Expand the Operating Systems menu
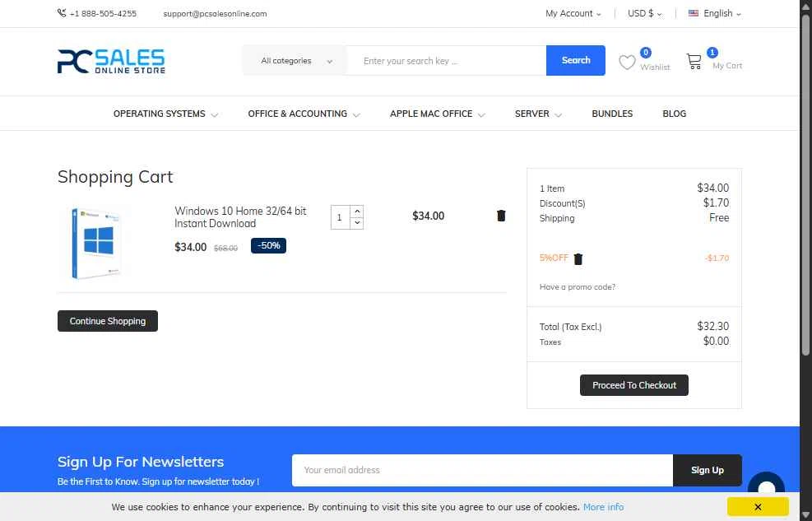The height and width of the screenshot is (521, 812). [x=165, y=114]
